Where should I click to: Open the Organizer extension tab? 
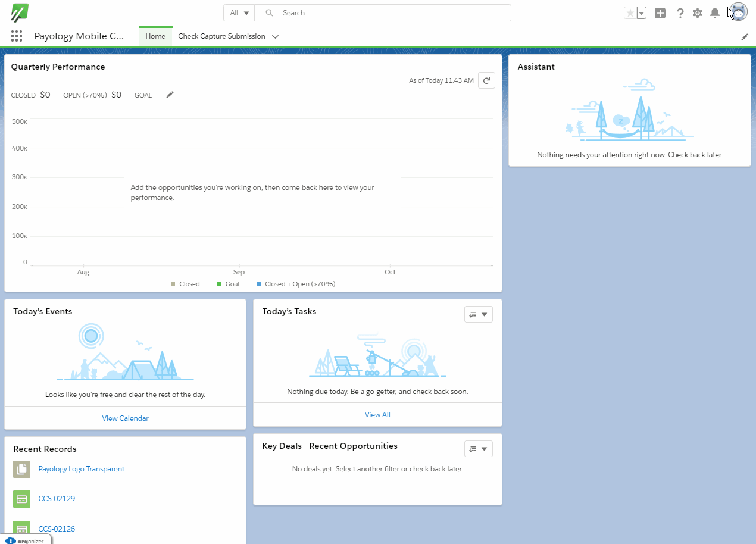pyautogui.click(x=25, y=540)
